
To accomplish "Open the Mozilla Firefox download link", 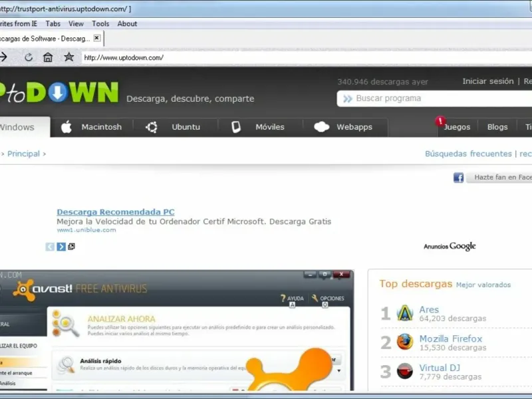I will (x=451, y=338).
